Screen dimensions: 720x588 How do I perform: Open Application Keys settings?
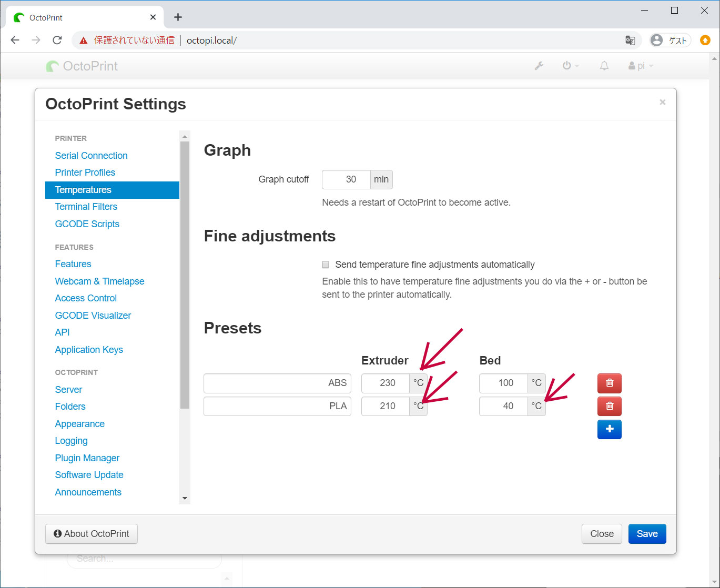(x=89, y=350)
